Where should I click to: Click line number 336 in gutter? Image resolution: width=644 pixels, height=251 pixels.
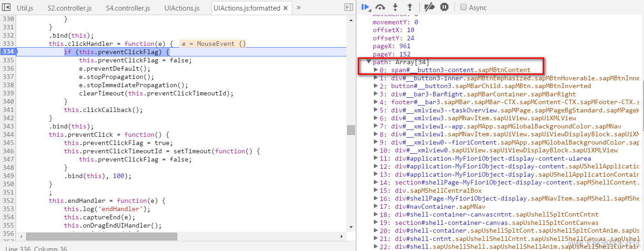pos(8,68)
